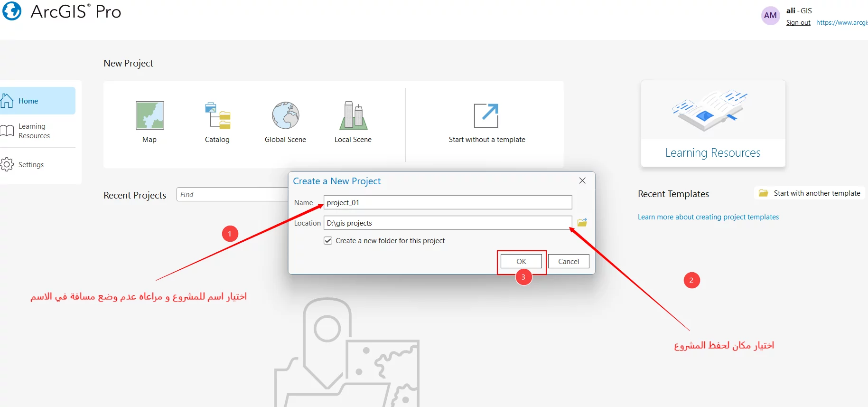868x407 pixels.
Task: Click the folder icon beside Start with another template
Action: click(x=763, y=193)
